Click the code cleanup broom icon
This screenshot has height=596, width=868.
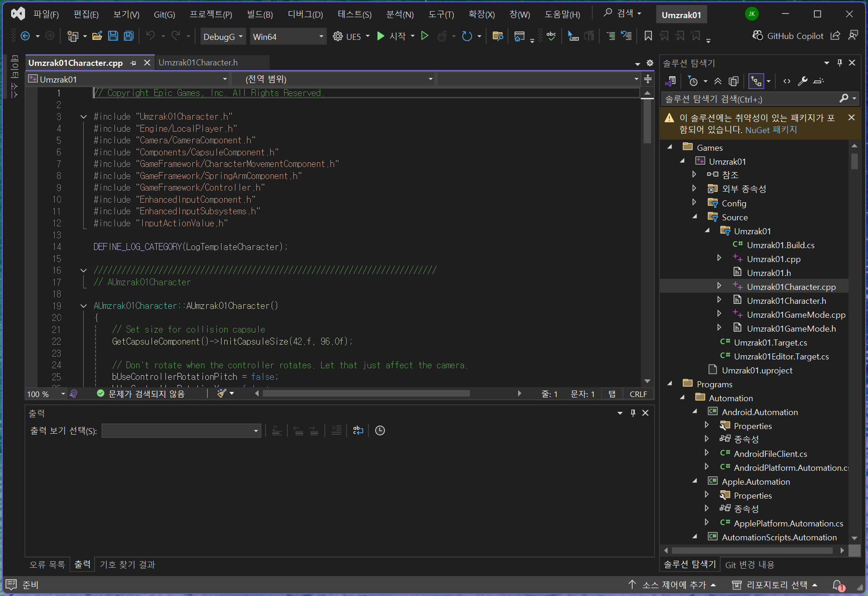(x=222, y=393)
